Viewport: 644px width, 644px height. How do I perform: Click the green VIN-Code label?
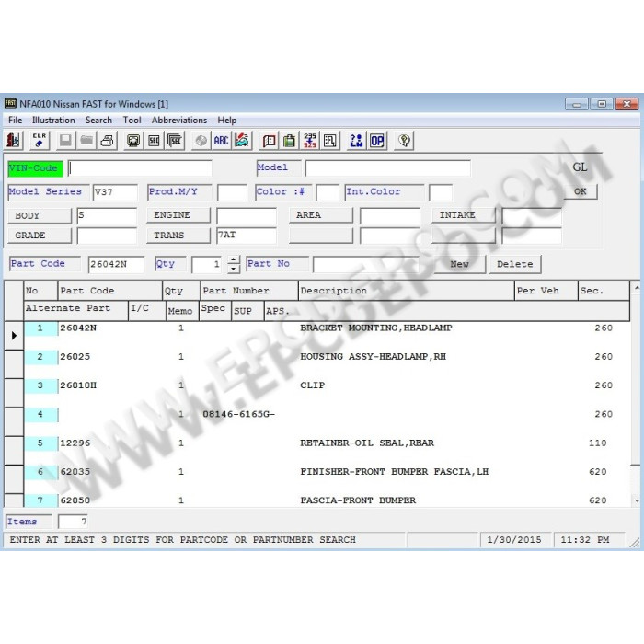click(x=35, y=168)
